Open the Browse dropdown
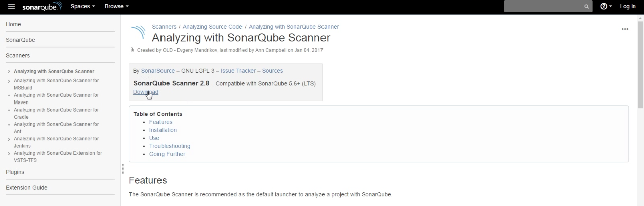The height and width of the screenshot is (206, 644). click(x=116, y=6)
